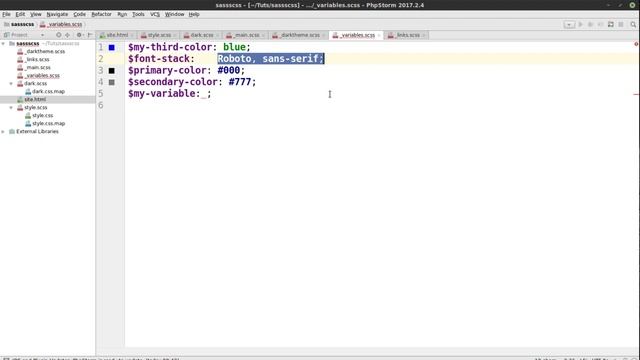Select dark.scss file in project tree
Viewport: 640px width, 360px height.
(32, 83)
